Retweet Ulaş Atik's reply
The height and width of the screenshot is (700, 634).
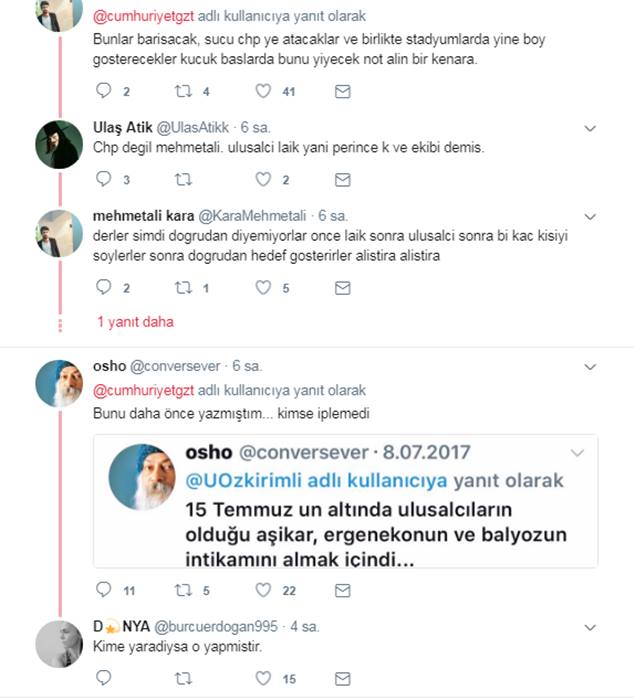click(183, 179)
